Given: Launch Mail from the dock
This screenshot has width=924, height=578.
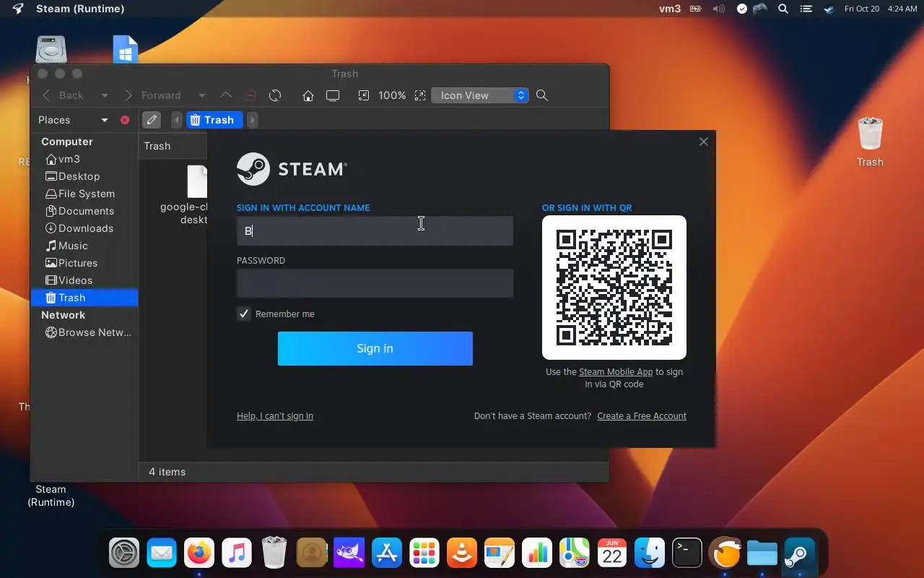Looking at the screenshot, I should coord(162,554).
